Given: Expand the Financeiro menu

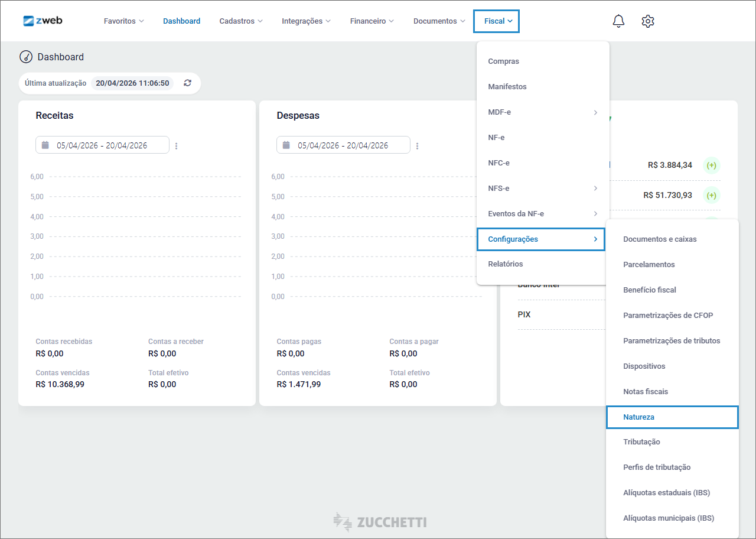Looking at the screenshot, I should coord(372,21).
